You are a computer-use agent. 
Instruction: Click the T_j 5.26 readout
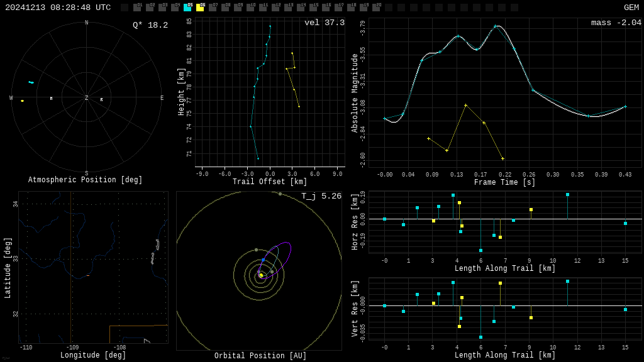pos(321,196)
